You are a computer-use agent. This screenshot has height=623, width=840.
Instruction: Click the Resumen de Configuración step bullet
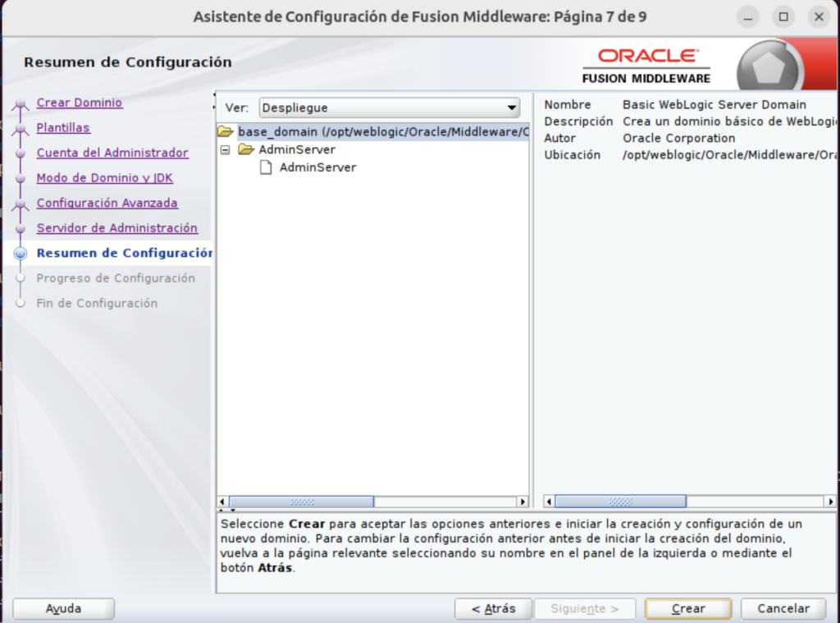coord(21,254)
